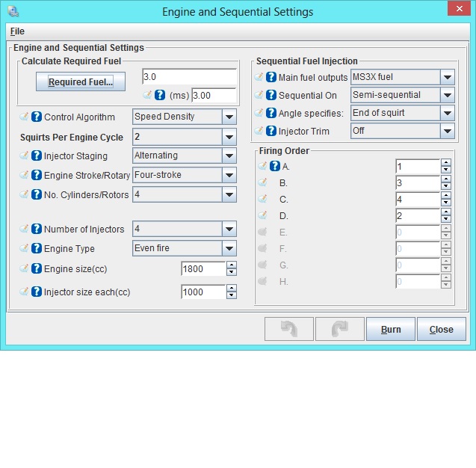This screenshot has height=468, width=476.
Task: Increase Firing Order C value
Action: (446, 195)
